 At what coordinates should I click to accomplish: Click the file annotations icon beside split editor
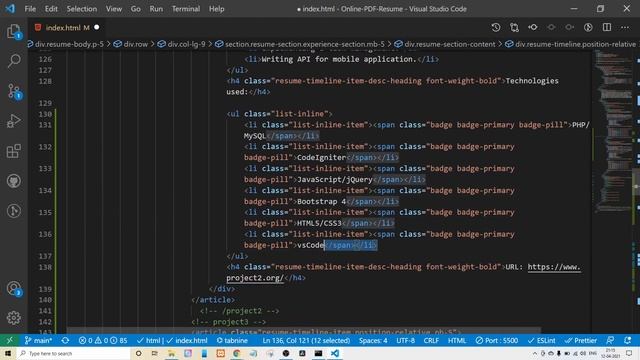(588, 27)
